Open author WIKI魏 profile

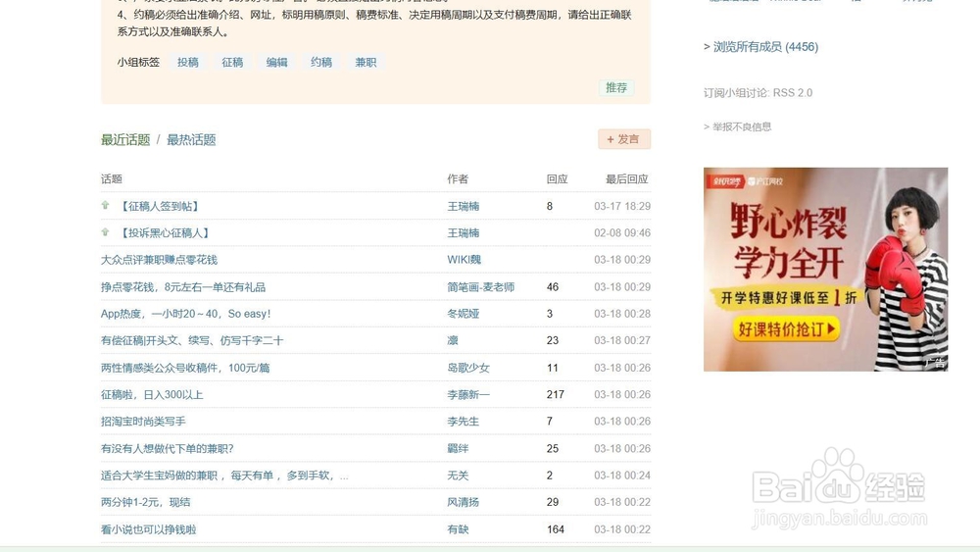pyautogui.click(x=464, y=260)
